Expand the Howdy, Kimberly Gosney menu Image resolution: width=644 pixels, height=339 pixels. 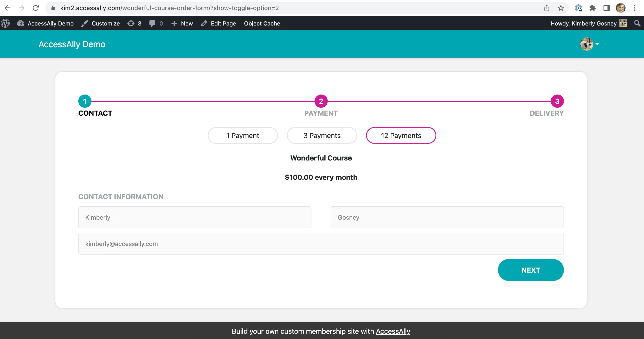click(x=584, y=23)
